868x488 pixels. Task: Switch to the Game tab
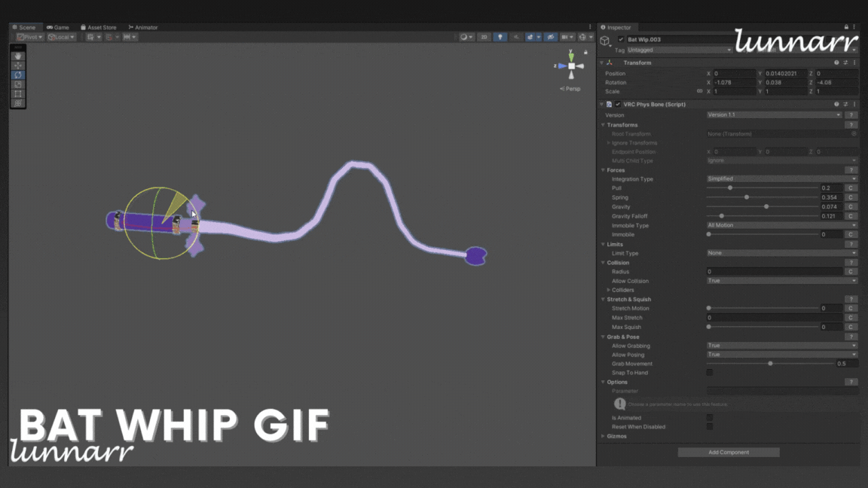click(58, 27)
